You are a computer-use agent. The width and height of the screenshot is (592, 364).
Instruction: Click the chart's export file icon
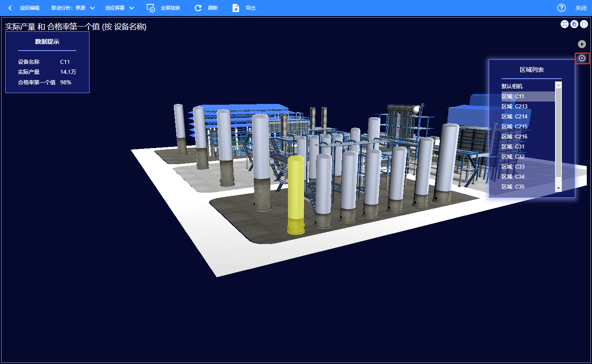tap(574, 24)
